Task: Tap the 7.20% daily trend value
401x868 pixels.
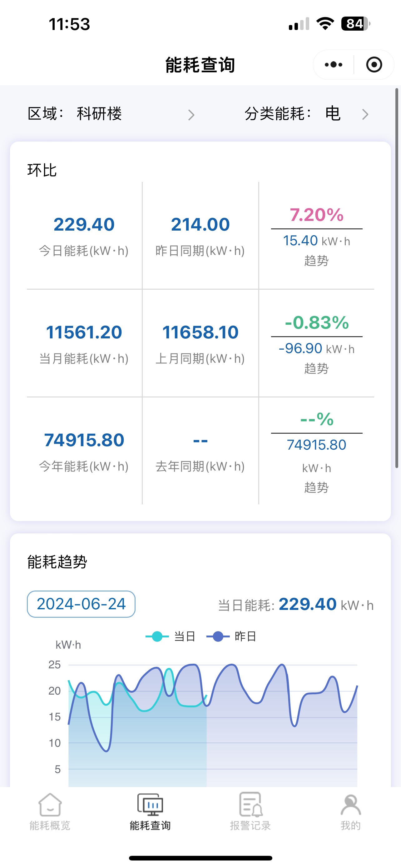Action: [x=316, y=215]
